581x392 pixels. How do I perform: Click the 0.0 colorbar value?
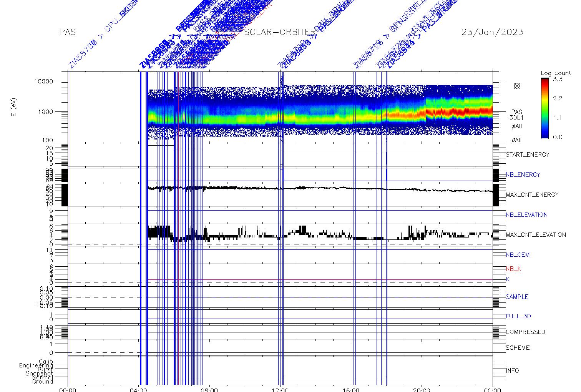click(558, 137)
